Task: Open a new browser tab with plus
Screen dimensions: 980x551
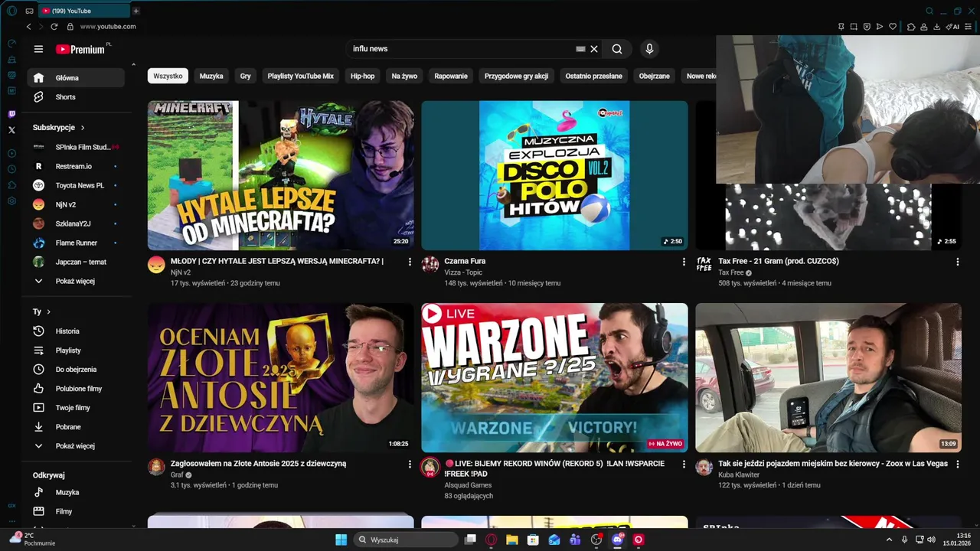Action: point(136,11)
